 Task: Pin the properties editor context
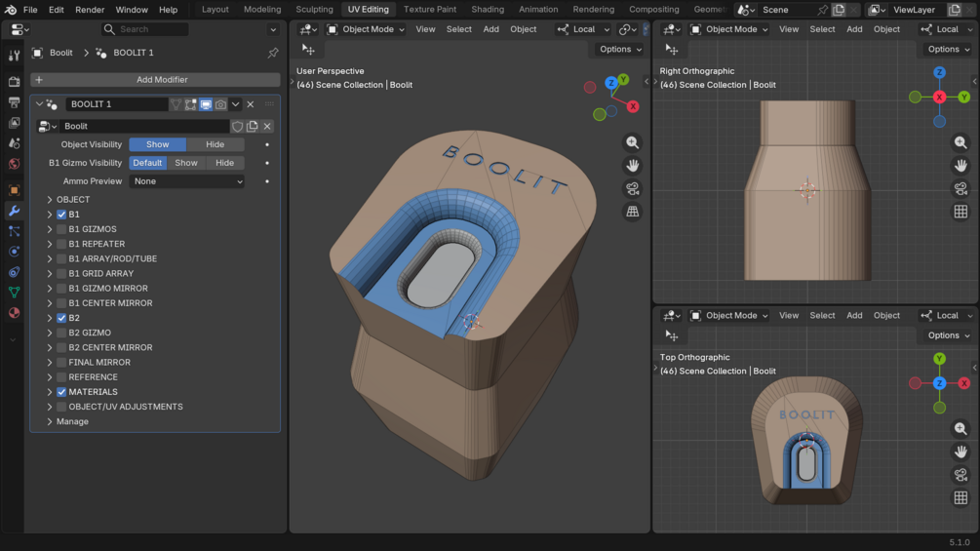point(273,53)
